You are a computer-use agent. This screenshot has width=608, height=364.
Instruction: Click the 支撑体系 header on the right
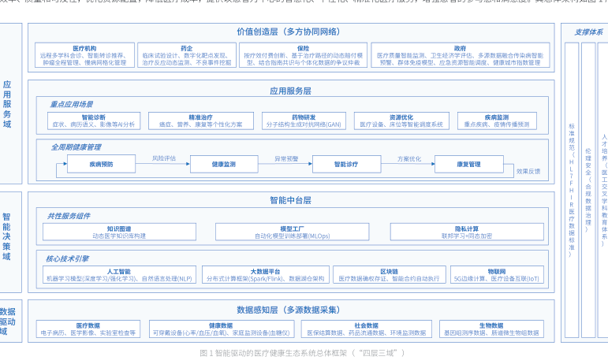point(588,32)
